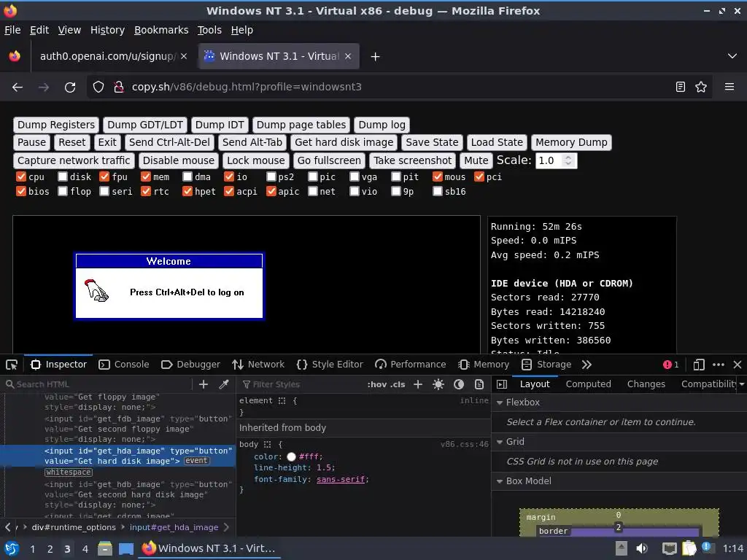Add a new node with plus icon

tap(204, 384)
